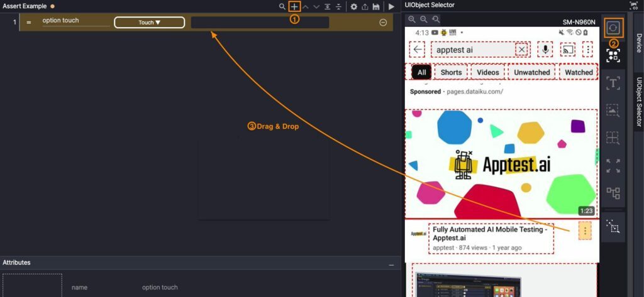This screenshot has height=297, width=644.
Task: Select the image selector tool icon
Action: tap(613, 111)
